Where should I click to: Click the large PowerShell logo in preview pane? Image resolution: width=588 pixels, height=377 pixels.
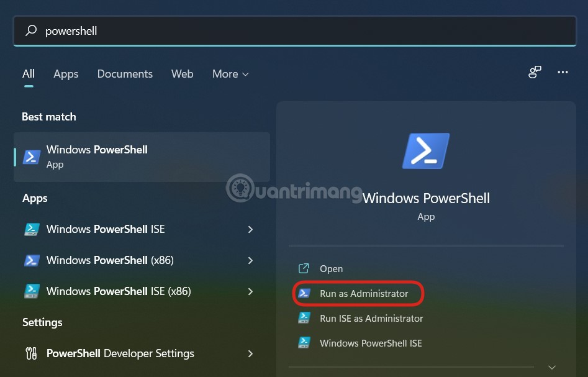tap(426, 150)
